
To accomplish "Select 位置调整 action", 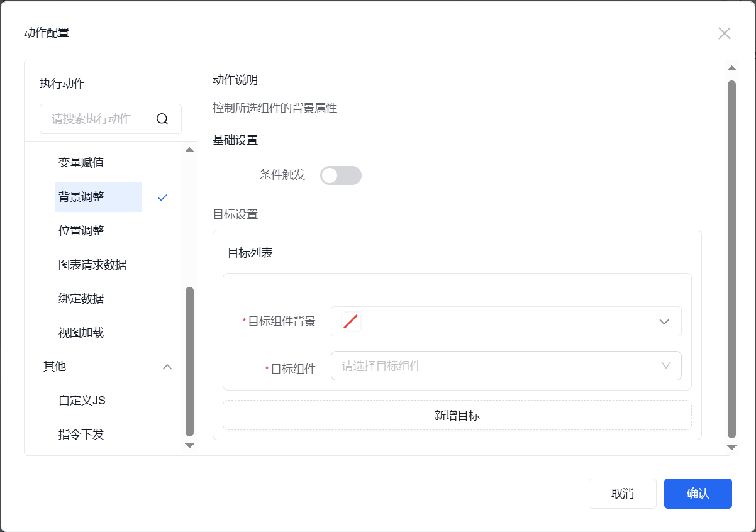I will click(x=81, y=231).
